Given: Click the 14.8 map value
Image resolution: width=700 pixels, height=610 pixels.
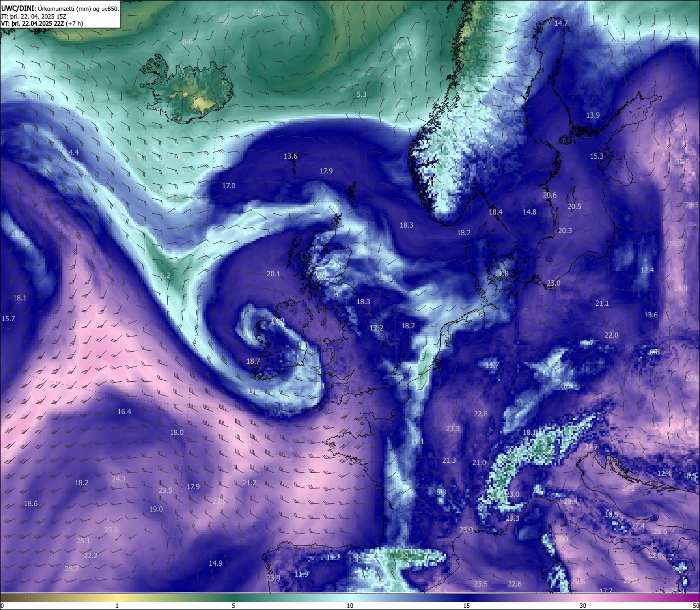Looking at the screenshot, I should pos(529,212).
